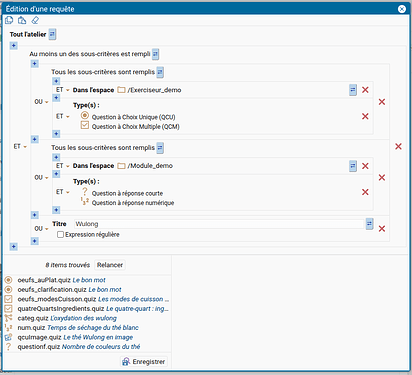Click the Relancer button
The image size is (412, 375).
click(110, 265)
